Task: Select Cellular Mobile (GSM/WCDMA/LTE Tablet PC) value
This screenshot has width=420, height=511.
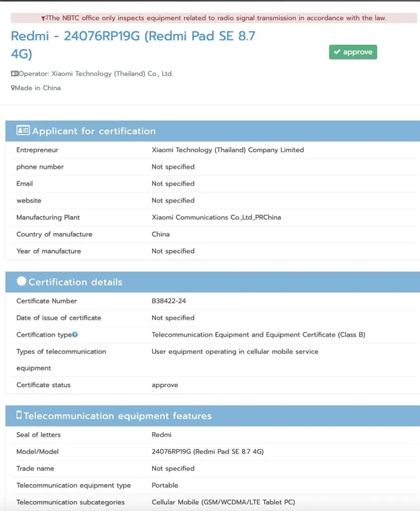Action: coord(224,503)
